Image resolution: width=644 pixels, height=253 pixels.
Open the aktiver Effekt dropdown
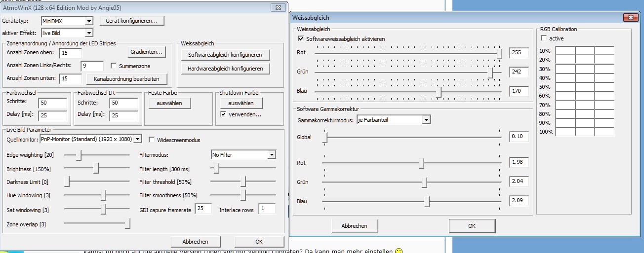[88, 33]
